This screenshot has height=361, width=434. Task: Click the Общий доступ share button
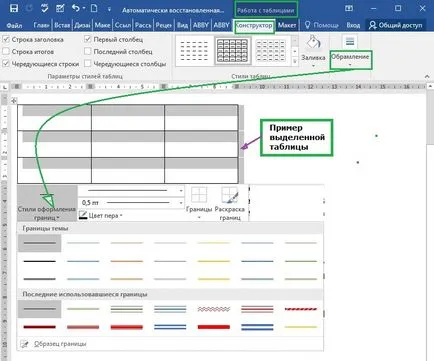[x=395, y=25]
